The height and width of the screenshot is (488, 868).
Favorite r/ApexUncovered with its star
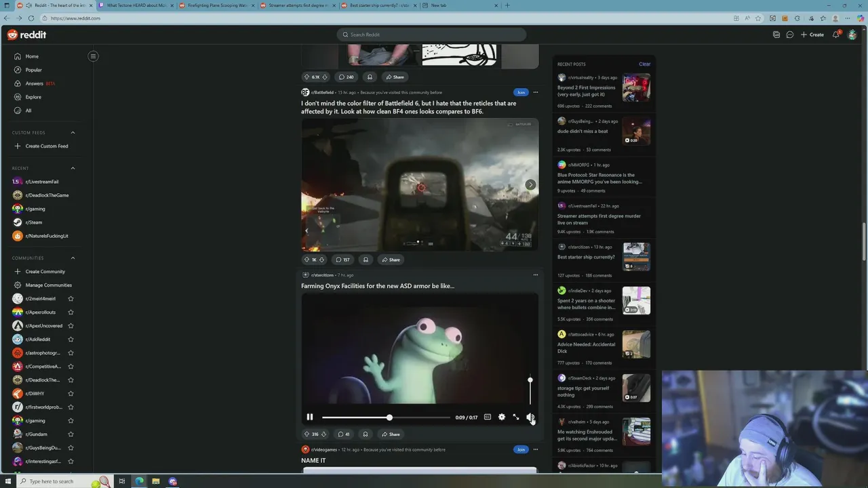[x=71, y=325]
